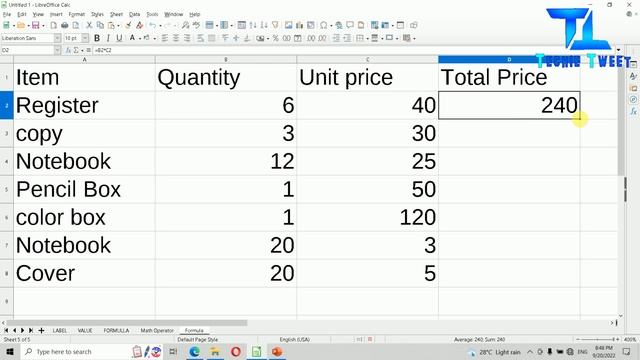Open the File menu
Viewport: 640px width, 360px height.
tap(7, 14)
